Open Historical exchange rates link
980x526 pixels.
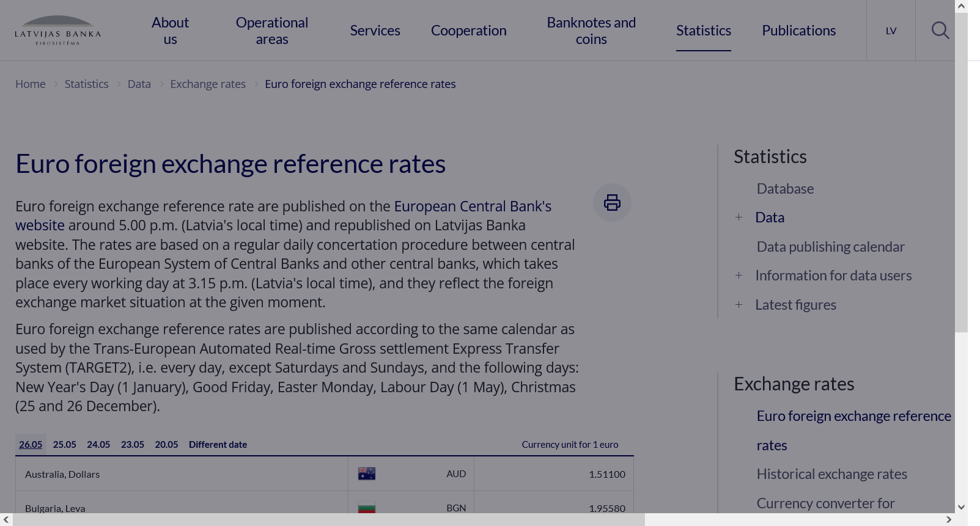point(831,474)
